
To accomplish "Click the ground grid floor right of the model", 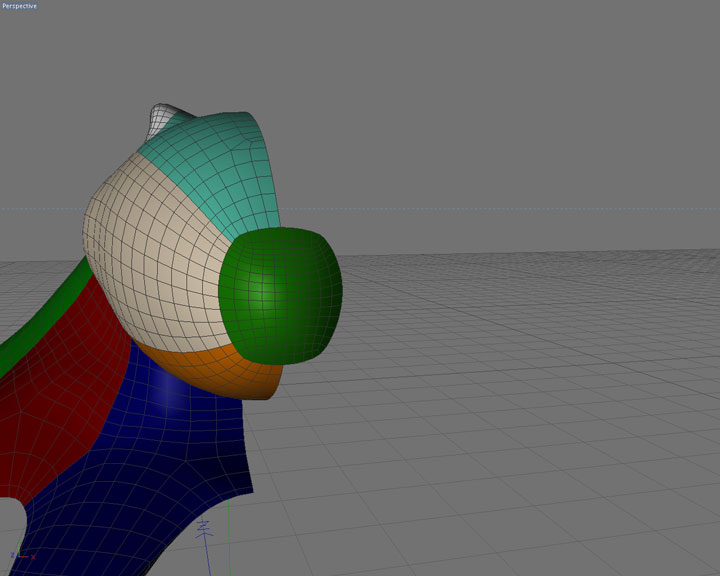I will point(520,420).
